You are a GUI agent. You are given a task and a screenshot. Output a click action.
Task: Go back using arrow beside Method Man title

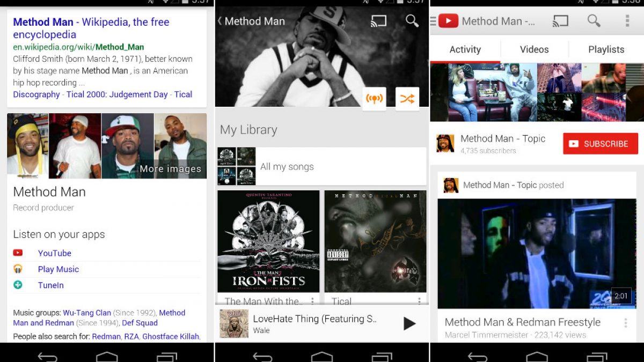point(219,21)
